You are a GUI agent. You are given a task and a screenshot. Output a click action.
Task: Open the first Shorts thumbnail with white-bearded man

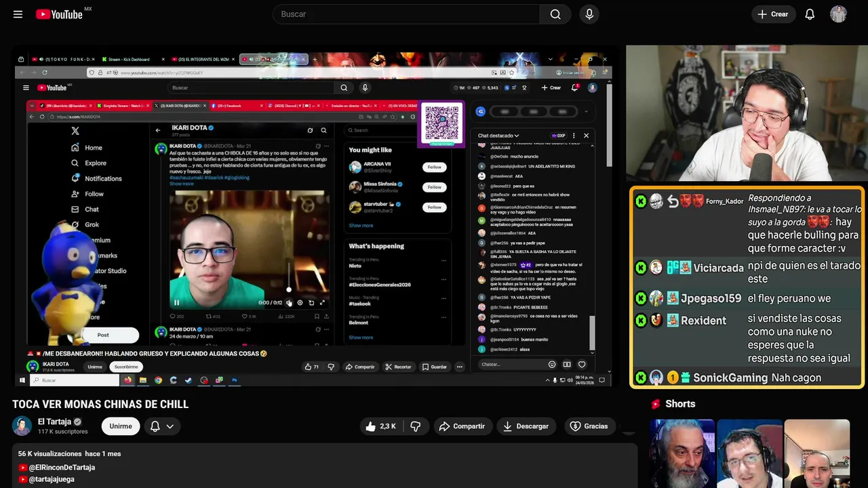point(682,453)
